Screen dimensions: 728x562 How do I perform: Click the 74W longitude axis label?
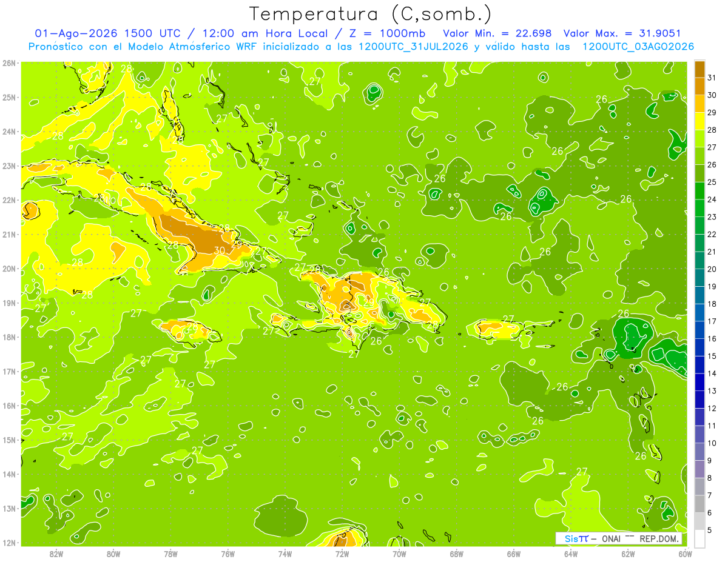285,554
